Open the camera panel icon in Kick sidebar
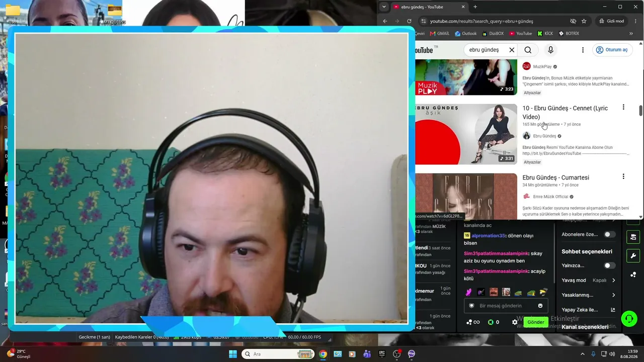The image size is (644, 362). coord(633,237)
